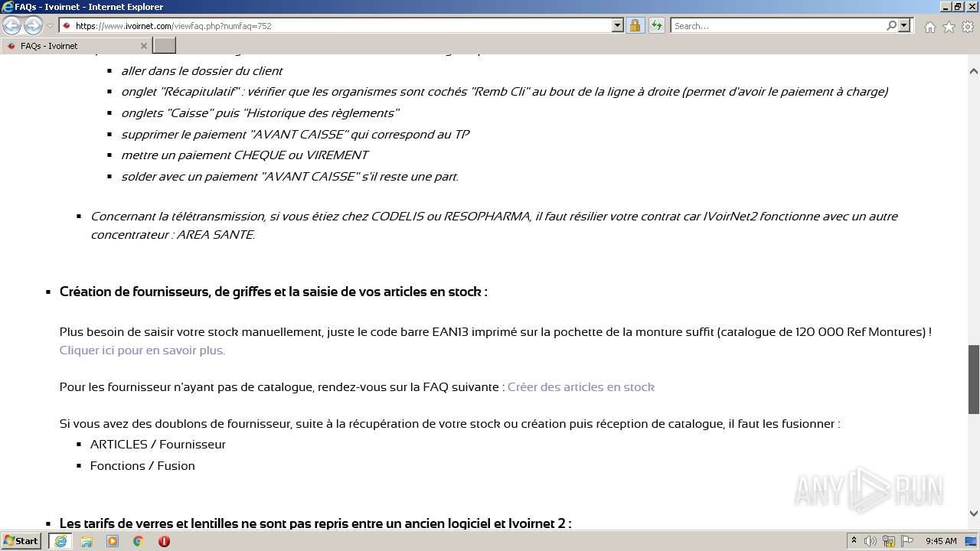Open the media player taskbar icon
Image resolution: width=980 pixels, height=551 pixels.
click(113, 541)
